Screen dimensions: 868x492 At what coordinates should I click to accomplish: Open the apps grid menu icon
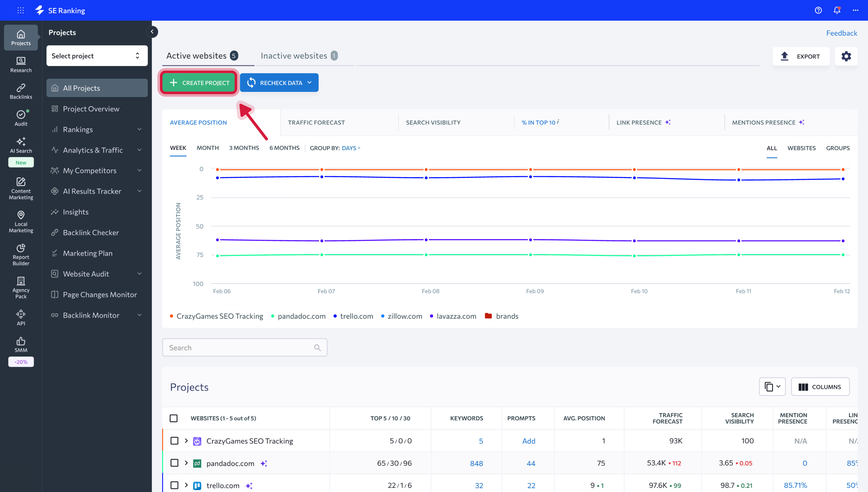click(x=21, y=10)
